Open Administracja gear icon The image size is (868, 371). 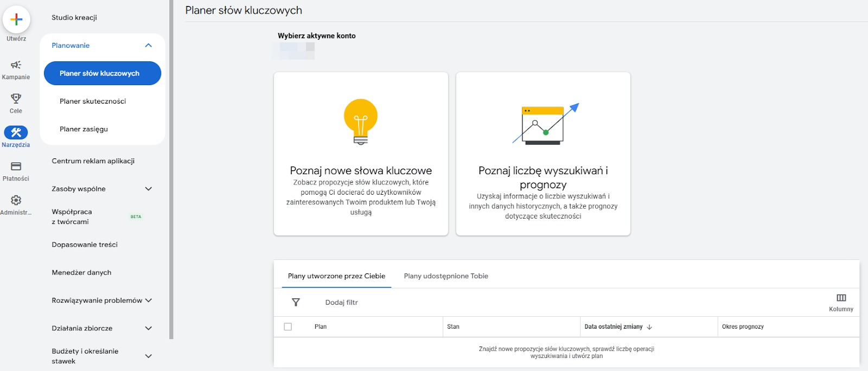(x=16, y=200)
